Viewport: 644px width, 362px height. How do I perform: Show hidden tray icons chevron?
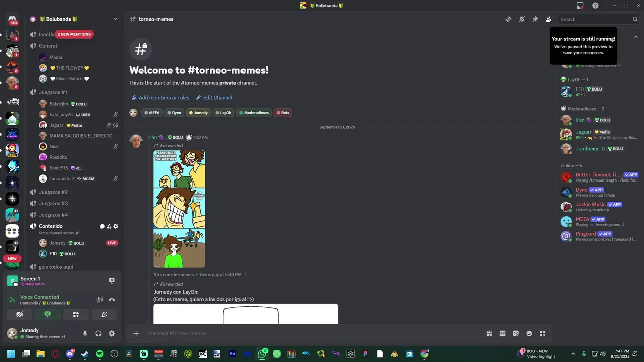tap(573, 354)
